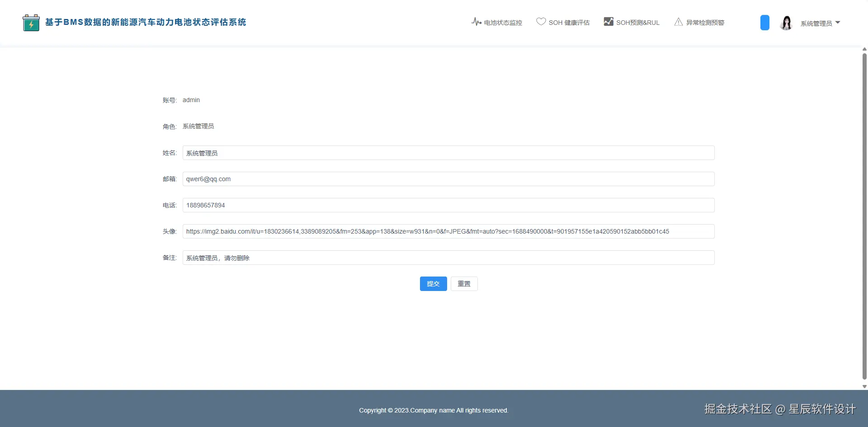The height and width of the screenshot is (427, 868).
Task: Click the page vertical scrollbar
Action: [x=864, y=216]
